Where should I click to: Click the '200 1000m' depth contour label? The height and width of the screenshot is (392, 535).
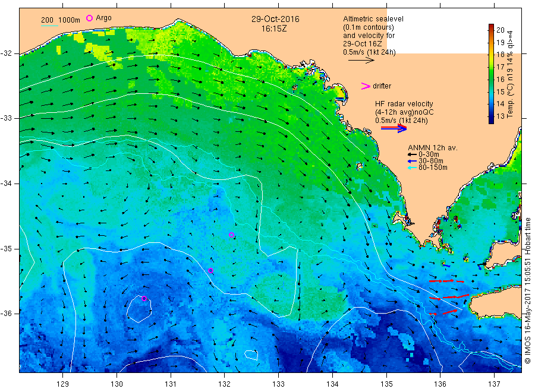61,20
